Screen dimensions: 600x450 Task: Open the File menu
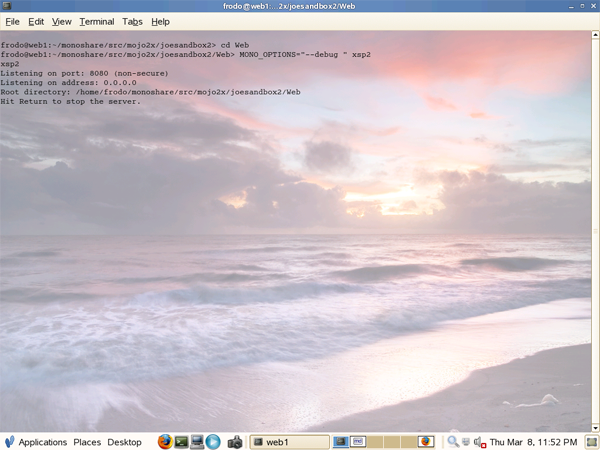coord(13,22)
